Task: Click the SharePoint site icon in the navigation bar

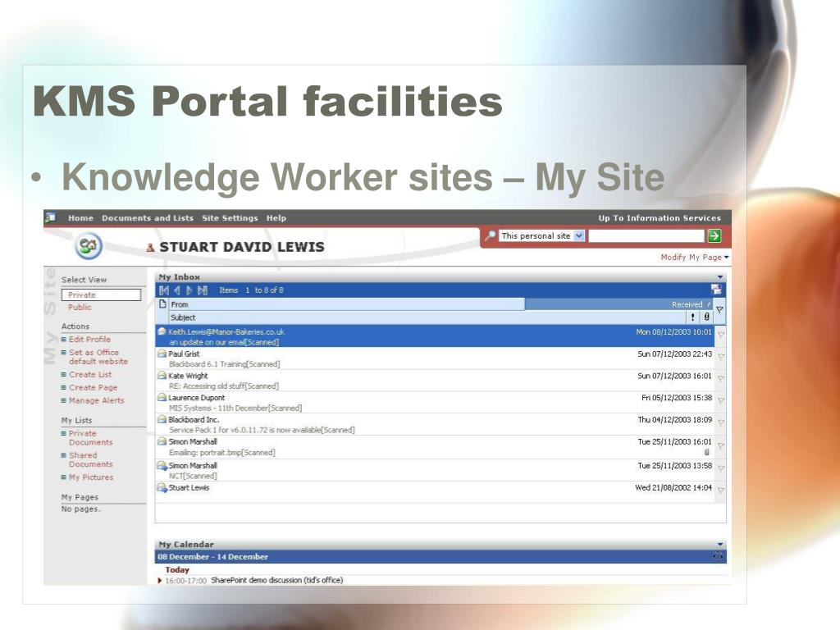Action: 51,217
